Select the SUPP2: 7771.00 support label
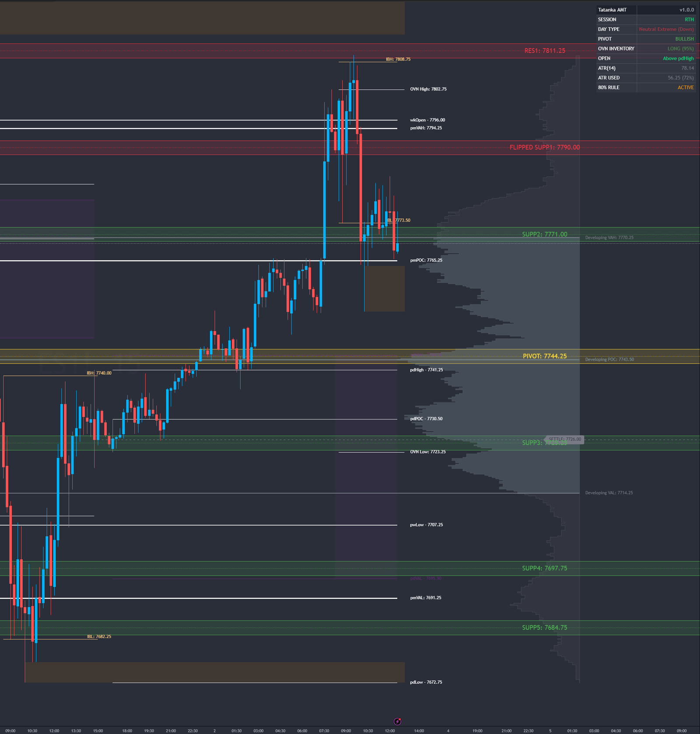The width and height of the screenshot is (700, 734). tap(545, 234)
